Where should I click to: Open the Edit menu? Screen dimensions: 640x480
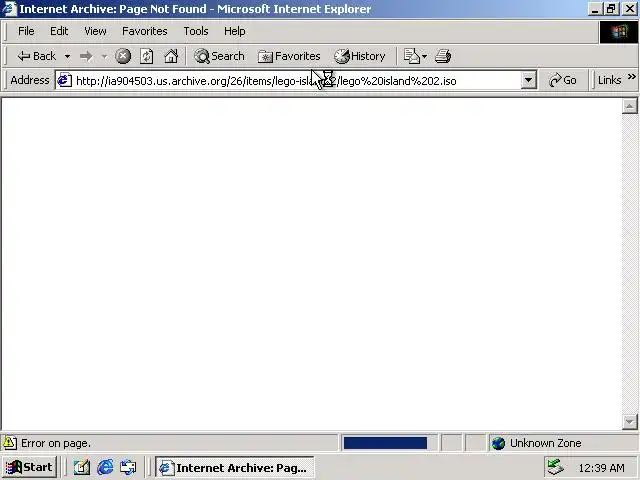pos(59,31)
